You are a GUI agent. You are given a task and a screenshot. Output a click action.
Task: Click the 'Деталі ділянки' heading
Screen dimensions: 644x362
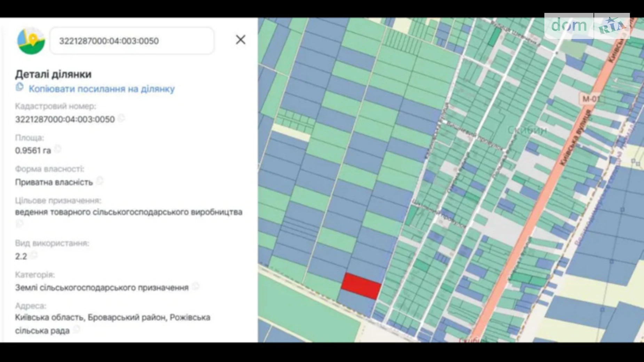click(x=53, y=74)
